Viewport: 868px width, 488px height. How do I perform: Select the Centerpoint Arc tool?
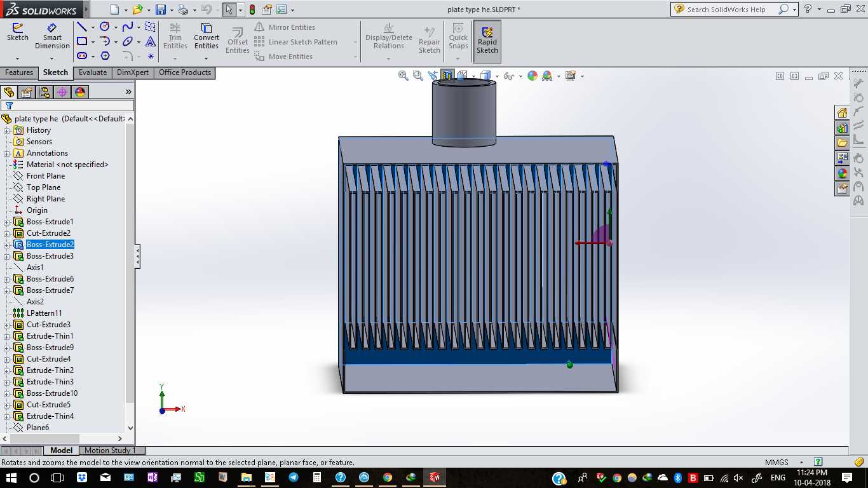[x=105, y=41]
